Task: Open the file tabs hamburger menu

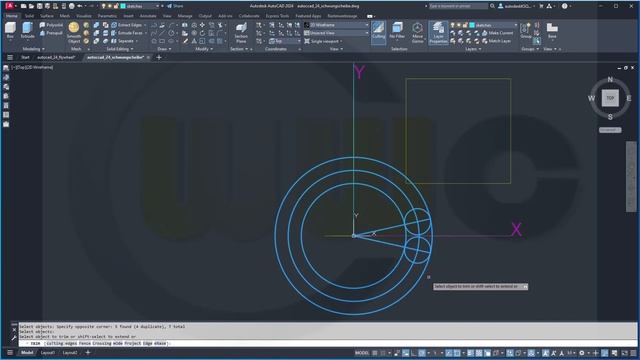Action: pyautogui.click(x=10, y=58)
